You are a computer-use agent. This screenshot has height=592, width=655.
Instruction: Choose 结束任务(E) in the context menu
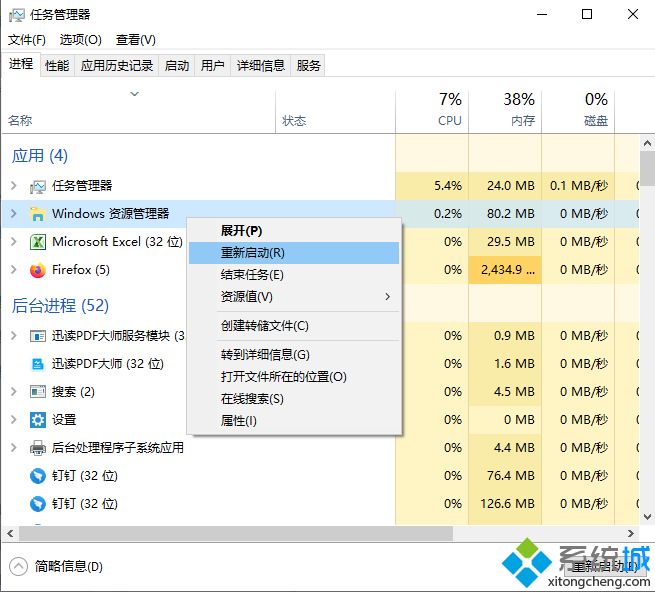[x=294, y=275]
